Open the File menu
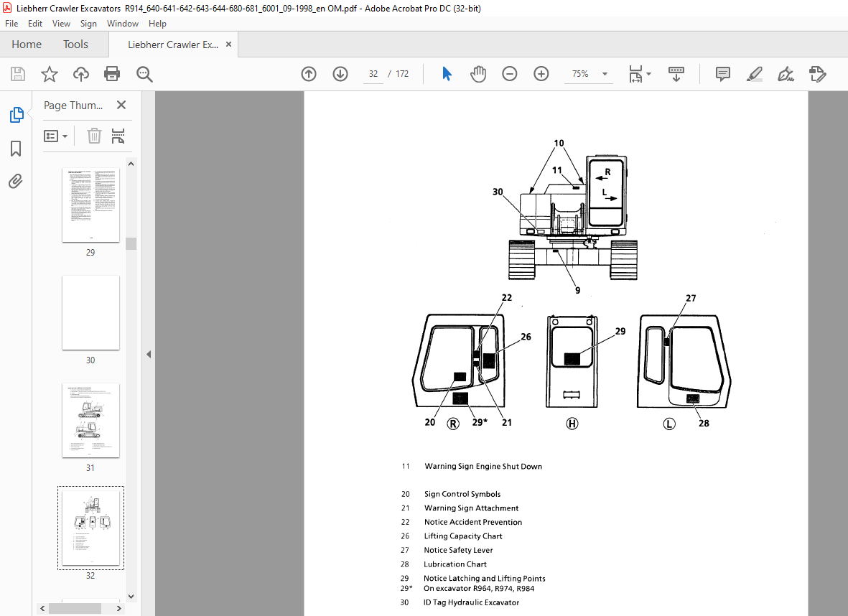848x616 pixels. pyautogui.click(x=11, y=23)
